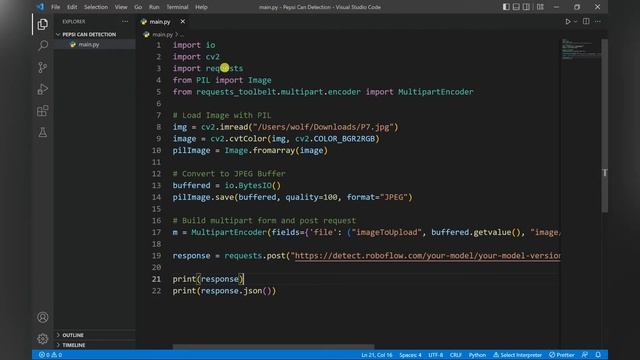Open main.py in Explorer tree

coord(89,44)
